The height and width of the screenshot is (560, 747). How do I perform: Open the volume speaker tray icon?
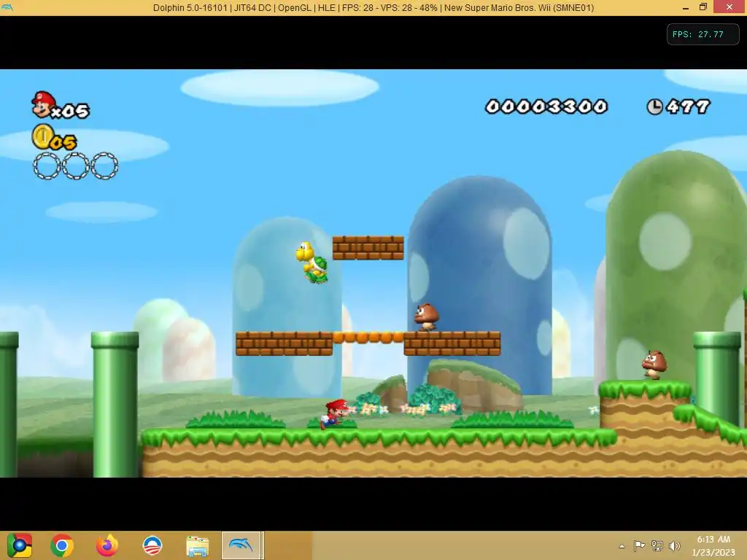tap(675, 545)
